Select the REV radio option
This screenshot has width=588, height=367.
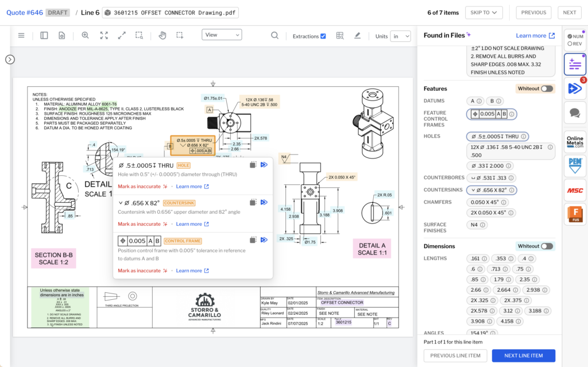pyautogui.click(x=570, y=44)
